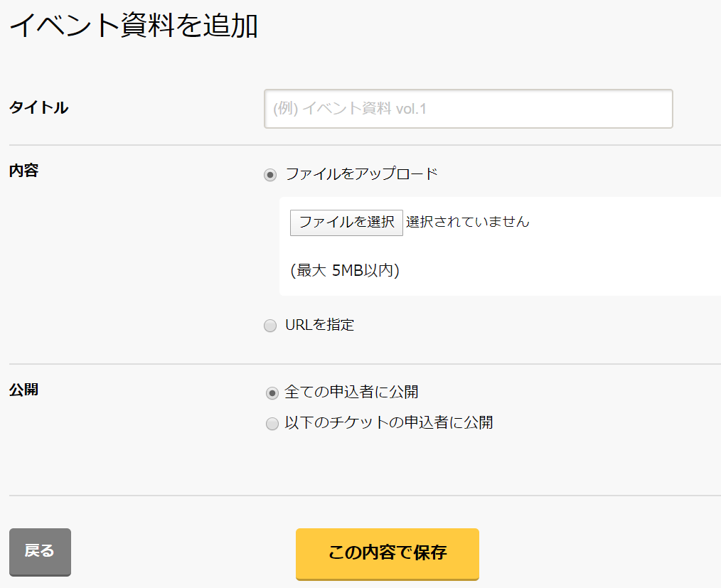Select 全ての申込者に公開 radio button
721x588 pixels.
pyautogui.click(x=272, y=393)
